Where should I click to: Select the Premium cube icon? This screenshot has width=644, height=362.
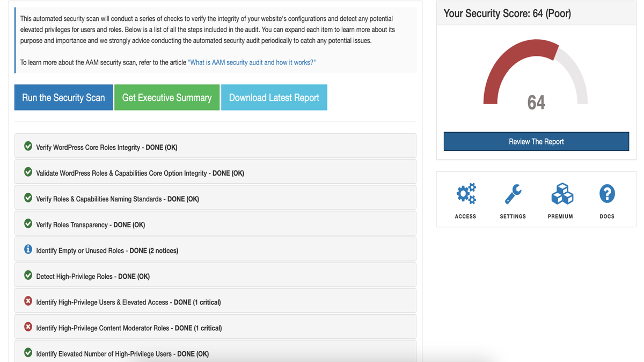560,193
